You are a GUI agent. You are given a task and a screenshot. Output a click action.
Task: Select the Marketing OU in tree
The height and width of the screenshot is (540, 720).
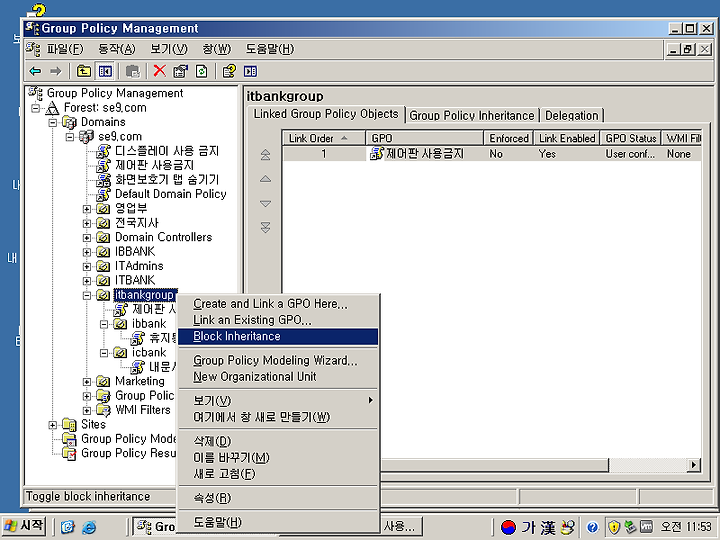140,382
